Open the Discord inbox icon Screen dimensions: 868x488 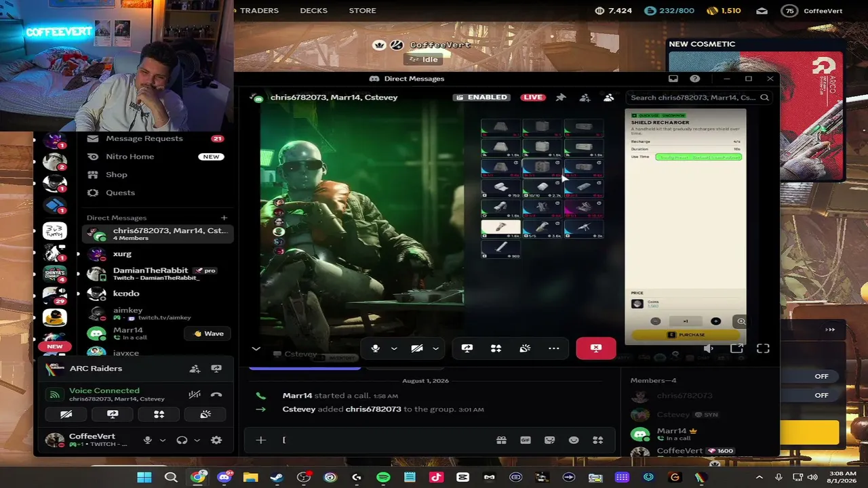point(673,79)
